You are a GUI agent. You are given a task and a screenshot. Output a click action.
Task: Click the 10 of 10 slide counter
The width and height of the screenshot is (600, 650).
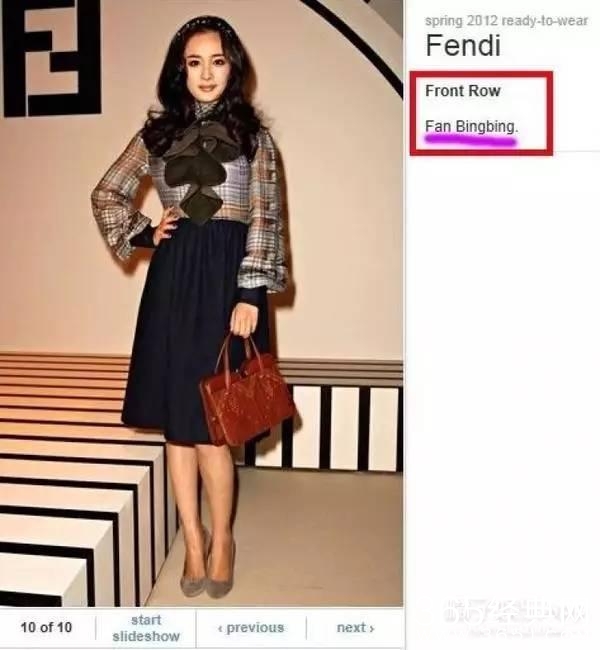46,627
